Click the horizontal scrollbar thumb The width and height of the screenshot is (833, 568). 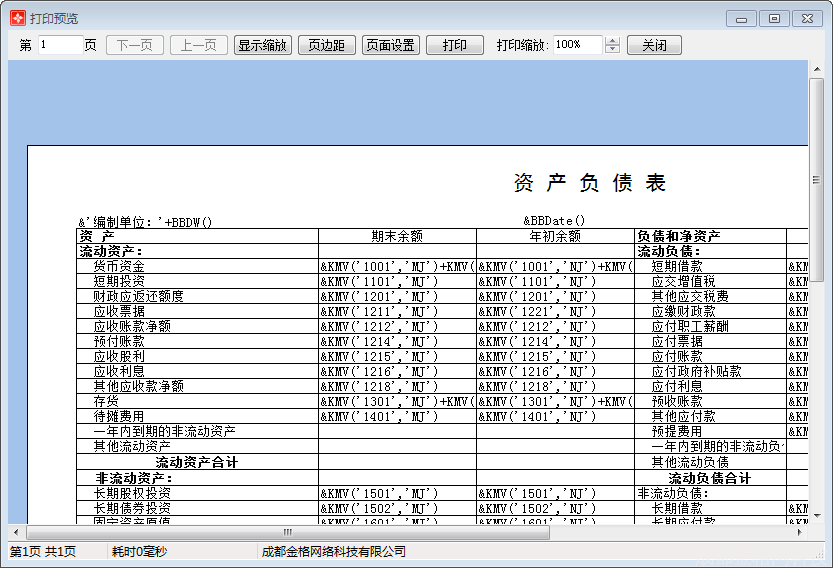tap(288, 532)
